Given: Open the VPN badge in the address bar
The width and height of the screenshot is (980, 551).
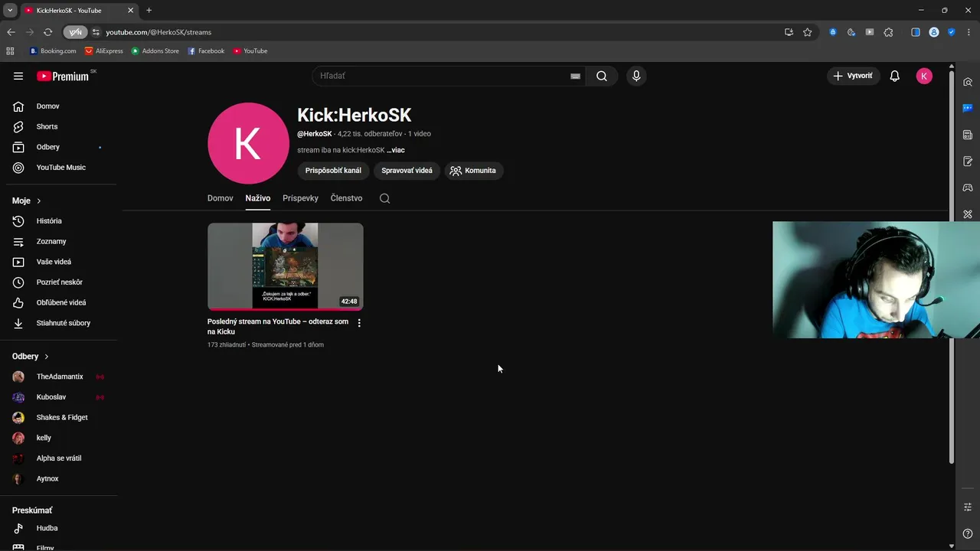Looking at the screenshot, I should (75, 32).
